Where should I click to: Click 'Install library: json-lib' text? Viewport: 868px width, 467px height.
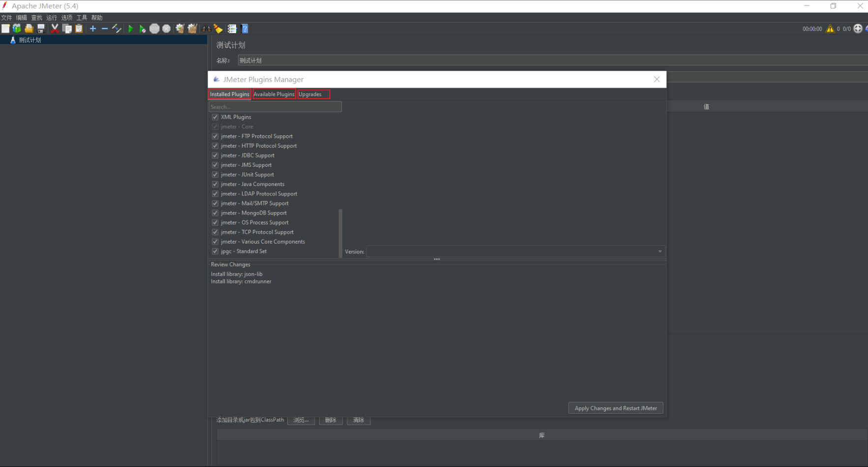click(237, 274)
